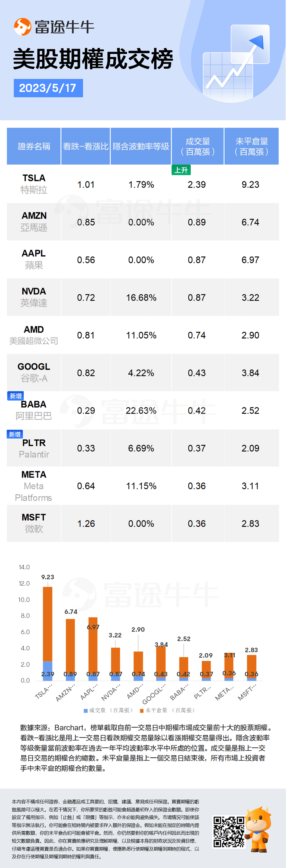This screenshot has width=286, height=868.
Task: Click the 美股期權成交榜 title
Action: click(93, 59)
